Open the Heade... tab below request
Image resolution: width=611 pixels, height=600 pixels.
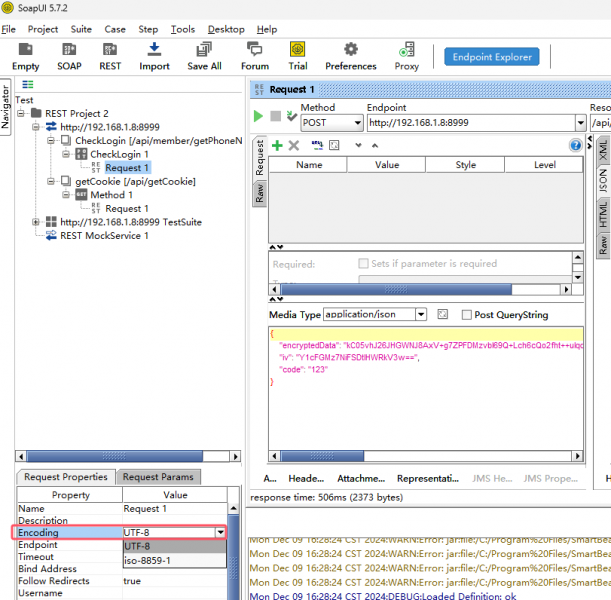(x=306, y=478)
